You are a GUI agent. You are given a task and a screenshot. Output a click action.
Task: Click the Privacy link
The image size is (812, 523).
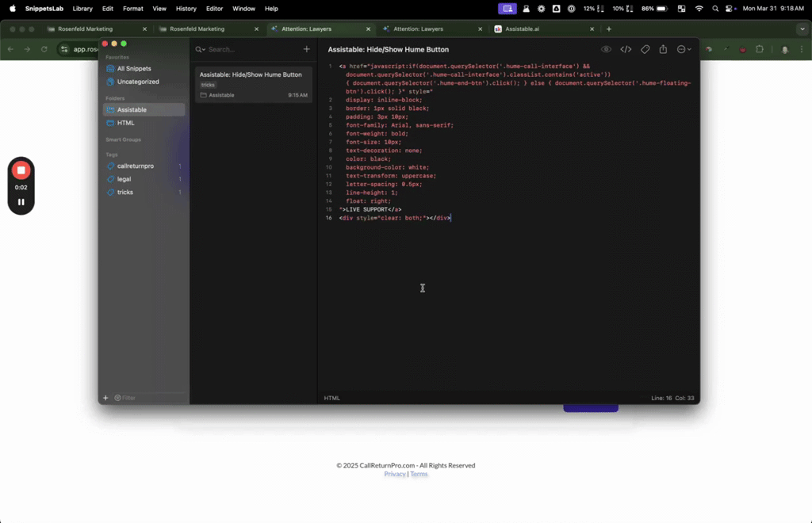point(394,474)
